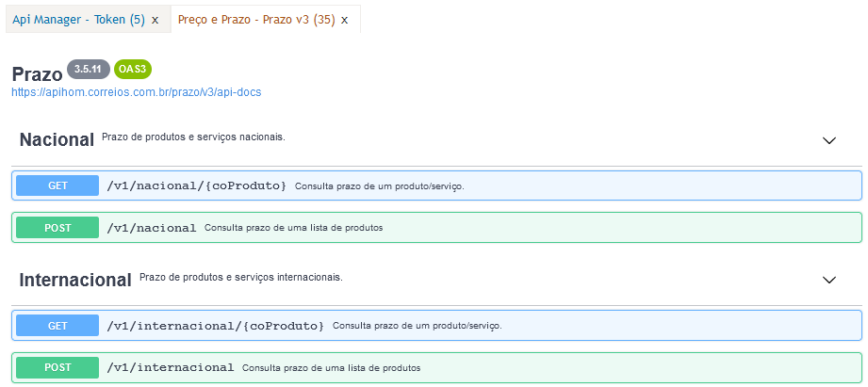Close the Api Manager - Token tab

click(x=155, y=21)
